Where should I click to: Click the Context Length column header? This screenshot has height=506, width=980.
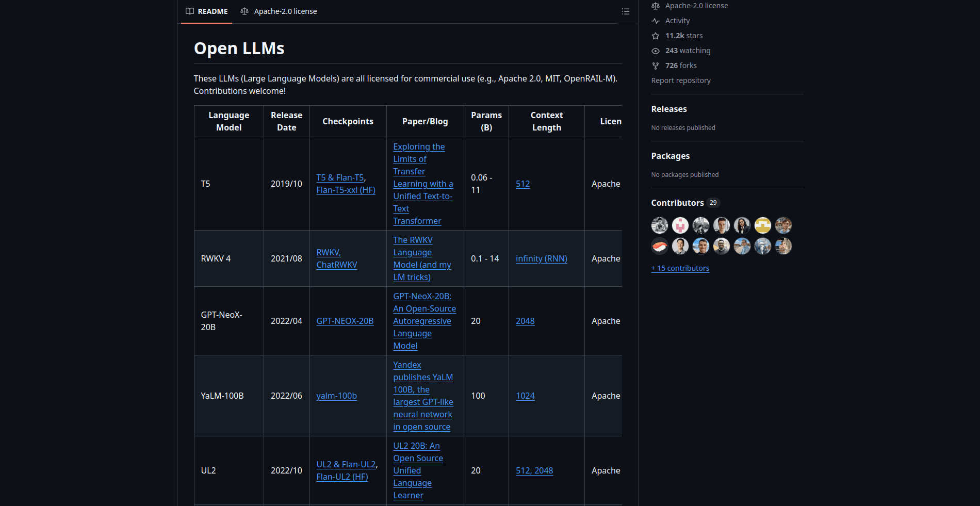[547, 121]
